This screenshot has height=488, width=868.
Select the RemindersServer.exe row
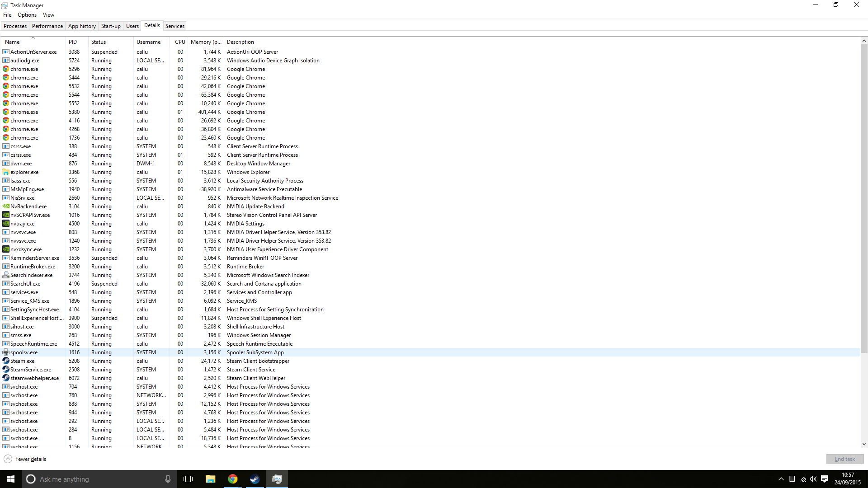click(430, 258)
